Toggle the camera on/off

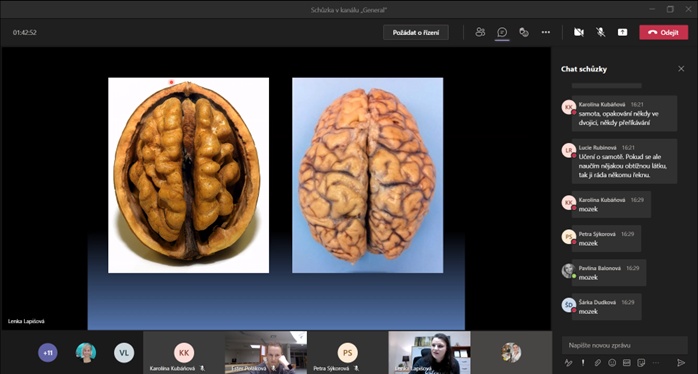click(x=579, y=32)
